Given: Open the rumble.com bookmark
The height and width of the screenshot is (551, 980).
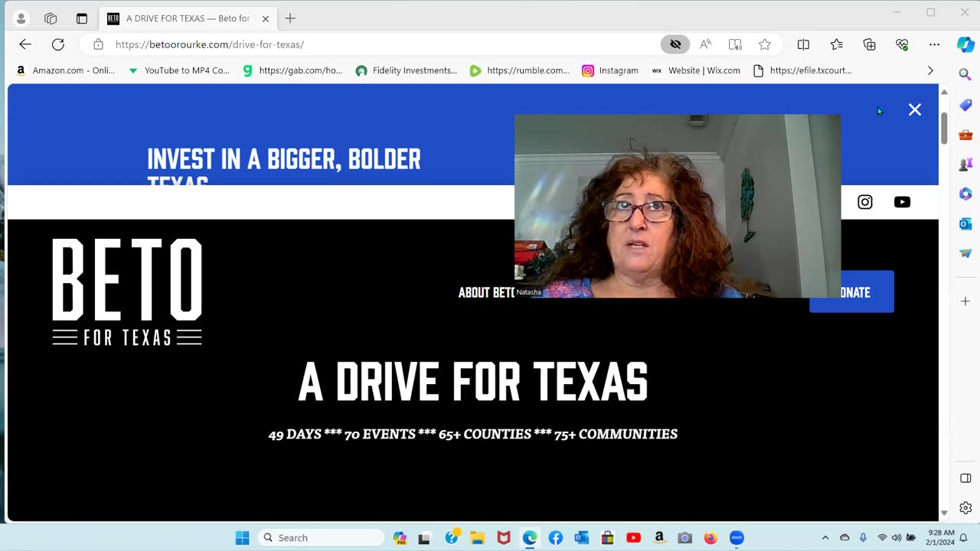Looking at the screenshot, I should click(520, 70).
